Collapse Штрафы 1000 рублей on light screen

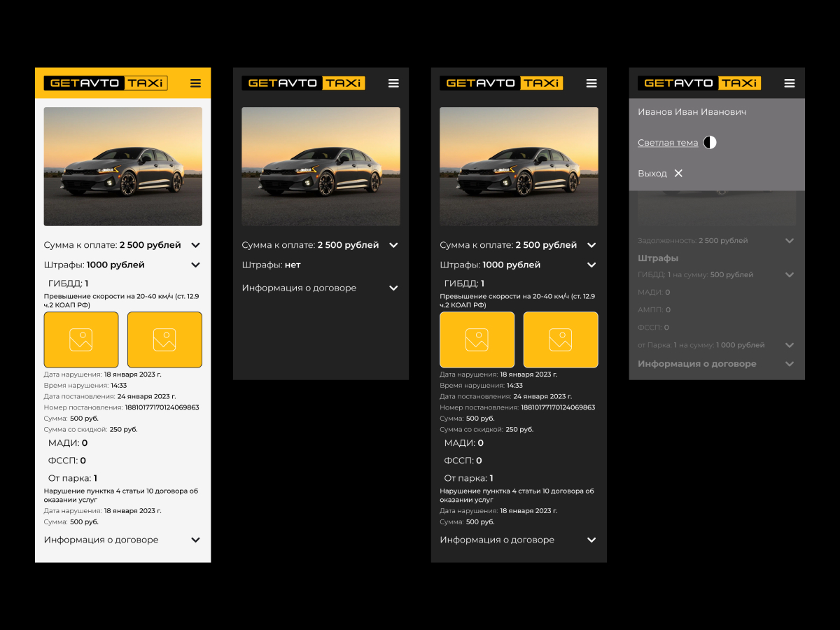click(195, 265)
